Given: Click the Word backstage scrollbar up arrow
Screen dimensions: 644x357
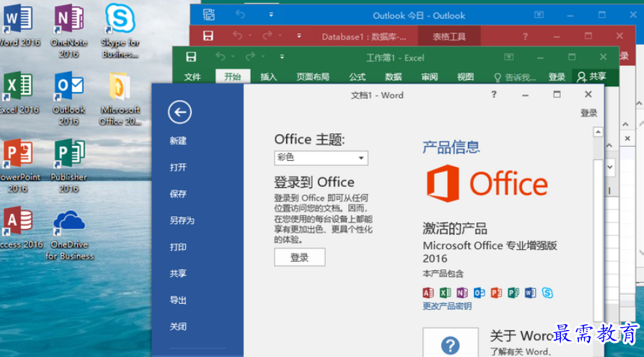Looking at the screenshot, I should tap(598, 132).
